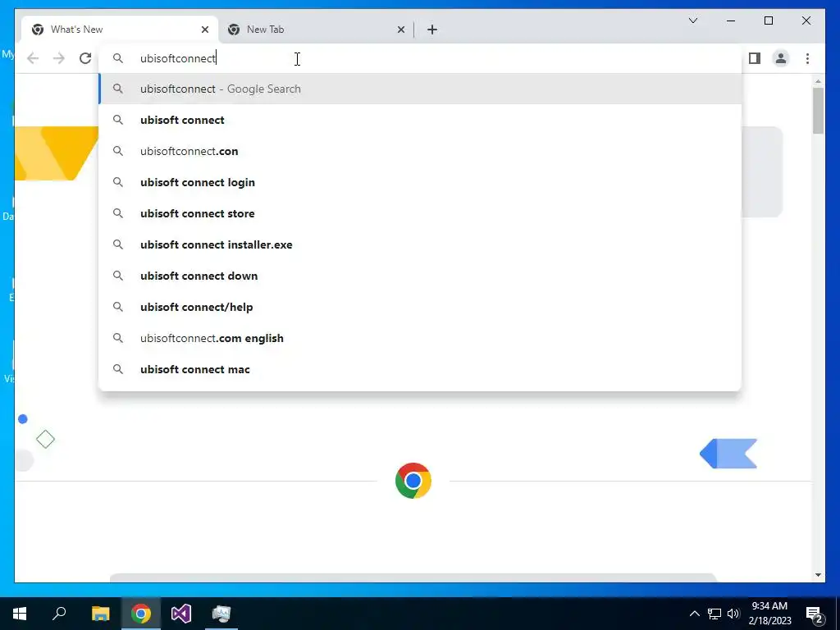Screen dimensions: 840x630
Task: Click the page vertical scrollbar thumb
Action: 818,111
